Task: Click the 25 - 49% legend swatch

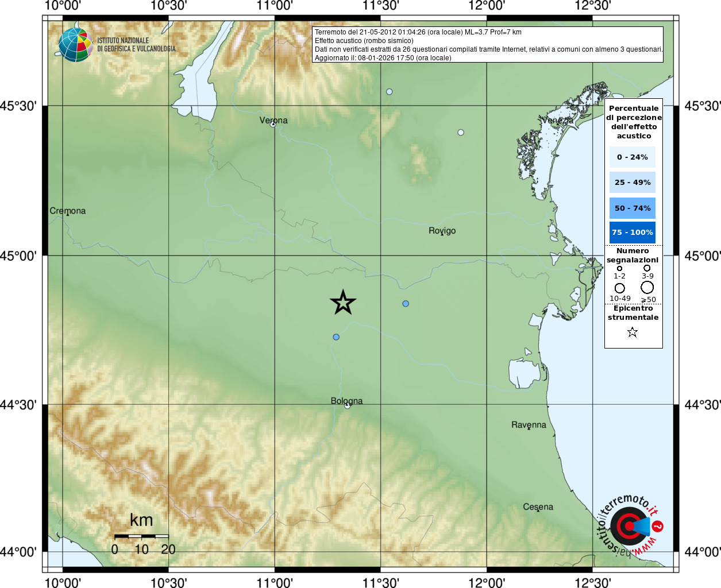Action: point(633,183)
